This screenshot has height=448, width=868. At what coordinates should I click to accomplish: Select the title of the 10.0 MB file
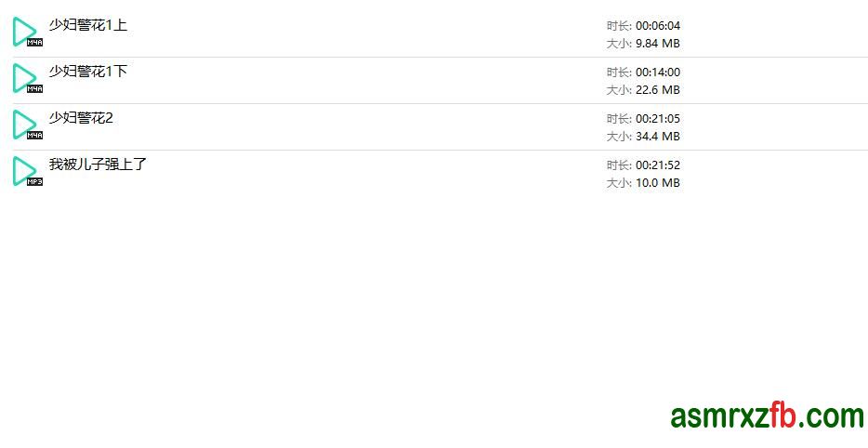pos(98,165)
